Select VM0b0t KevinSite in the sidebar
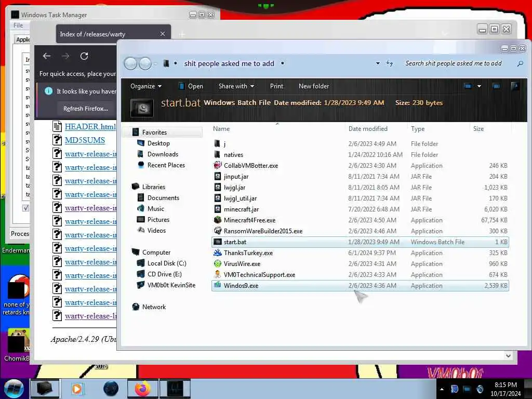Screen dimensions: 532x399 (x=171, y=285)
